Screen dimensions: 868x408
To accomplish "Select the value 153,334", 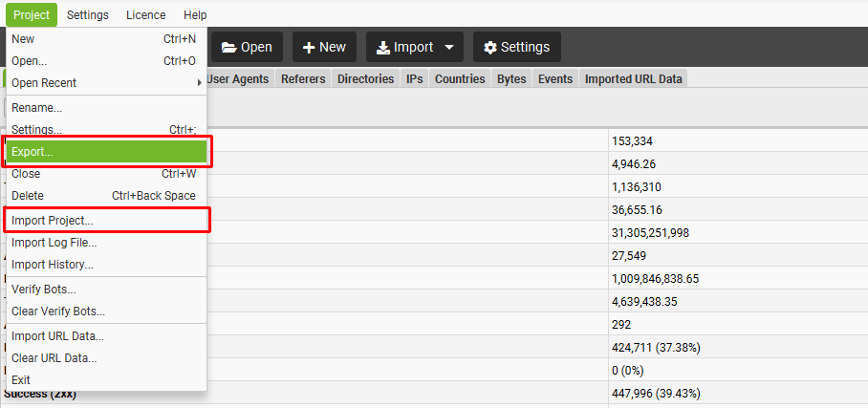I will tap(632, 141).
